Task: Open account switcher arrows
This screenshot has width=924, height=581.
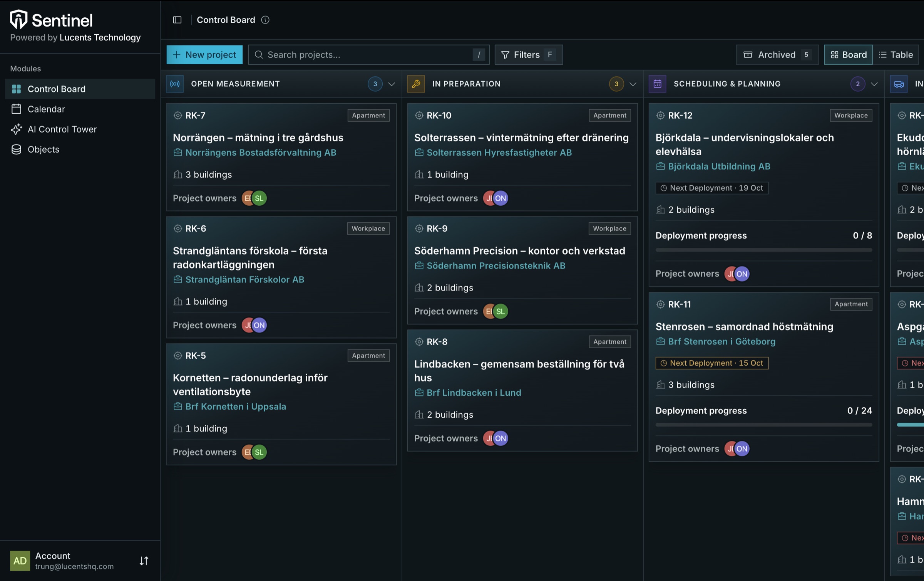Action: 144,561
